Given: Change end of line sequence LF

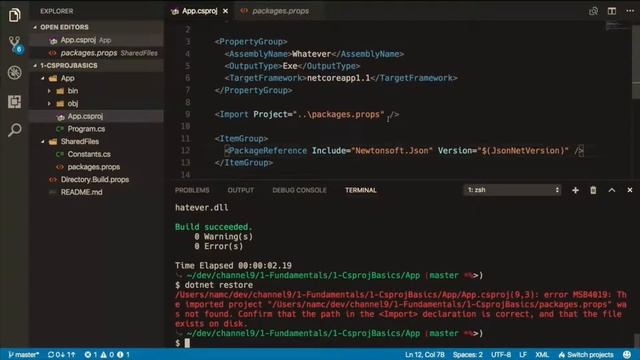Looking at the screenshot, I should [x=523, y=354].
